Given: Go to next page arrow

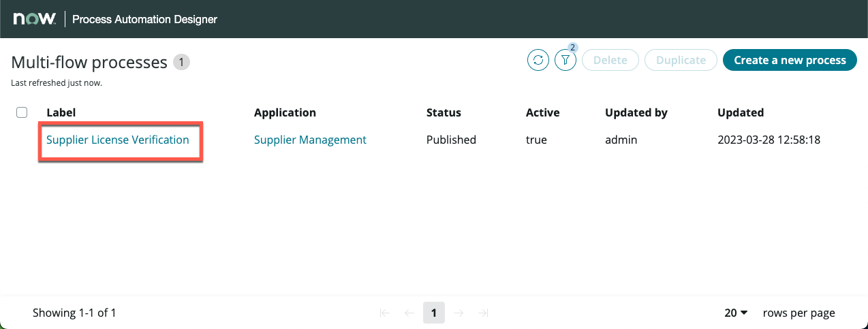Looking at the screenshot, I should (459, 313).
